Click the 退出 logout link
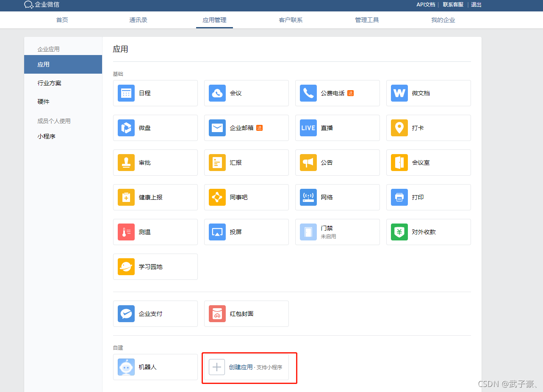 477,5
